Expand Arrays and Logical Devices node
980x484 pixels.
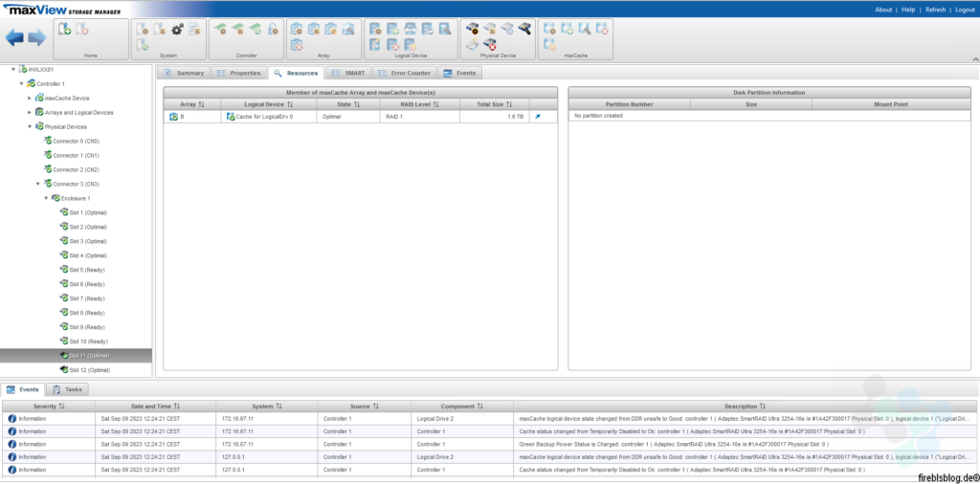click(x=30, y=113)
